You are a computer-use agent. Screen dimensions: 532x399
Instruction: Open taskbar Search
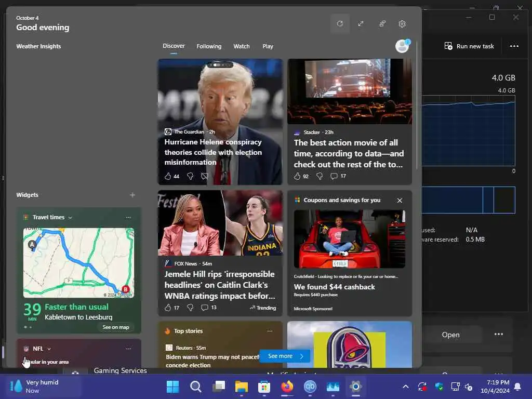196,387
